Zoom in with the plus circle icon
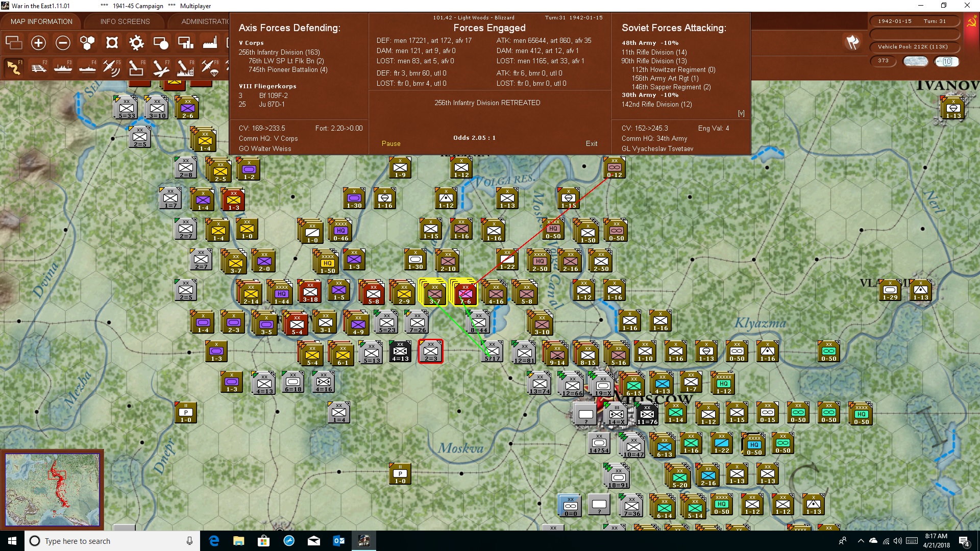 coord(38,43)
